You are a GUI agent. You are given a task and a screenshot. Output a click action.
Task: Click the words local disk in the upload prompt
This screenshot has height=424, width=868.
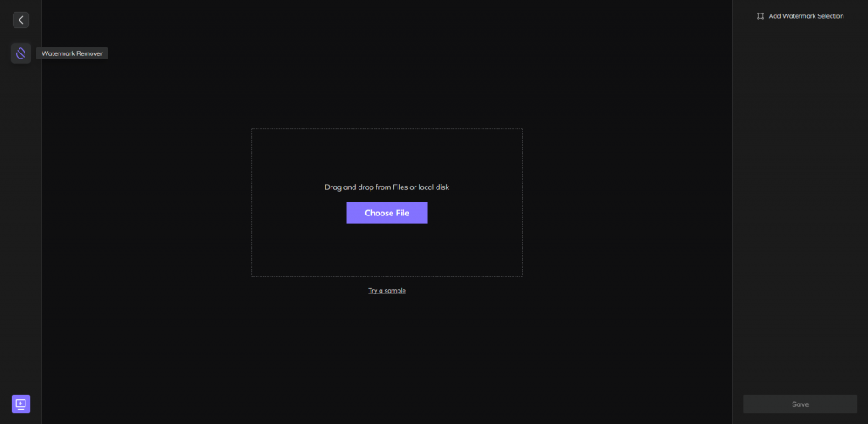click(x=433, y=187)
